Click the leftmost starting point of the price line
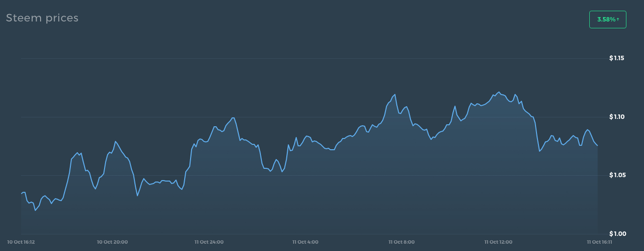This screenshot has width=644, height=251. tap(21, 193)
